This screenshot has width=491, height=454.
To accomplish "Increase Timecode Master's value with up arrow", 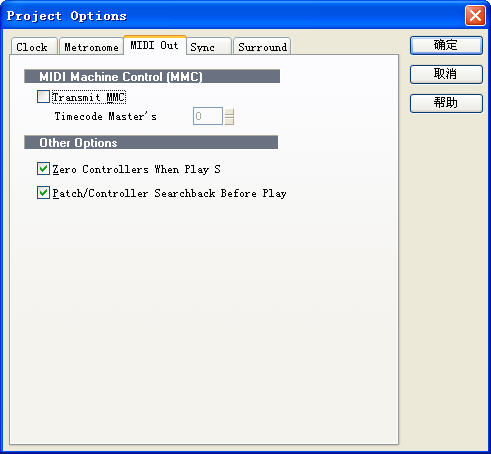I will pyautogui.click(x=229, y=112).
